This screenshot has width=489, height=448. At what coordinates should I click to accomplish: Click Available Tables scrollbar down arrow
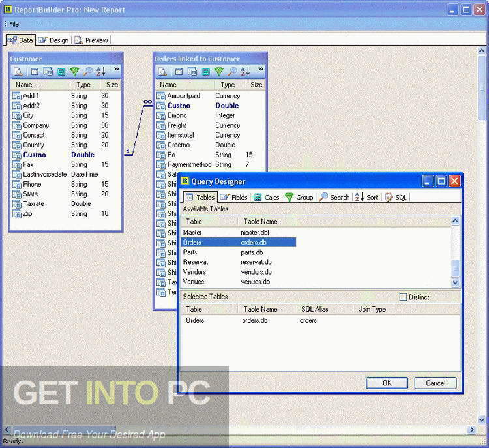pos(455,282)
